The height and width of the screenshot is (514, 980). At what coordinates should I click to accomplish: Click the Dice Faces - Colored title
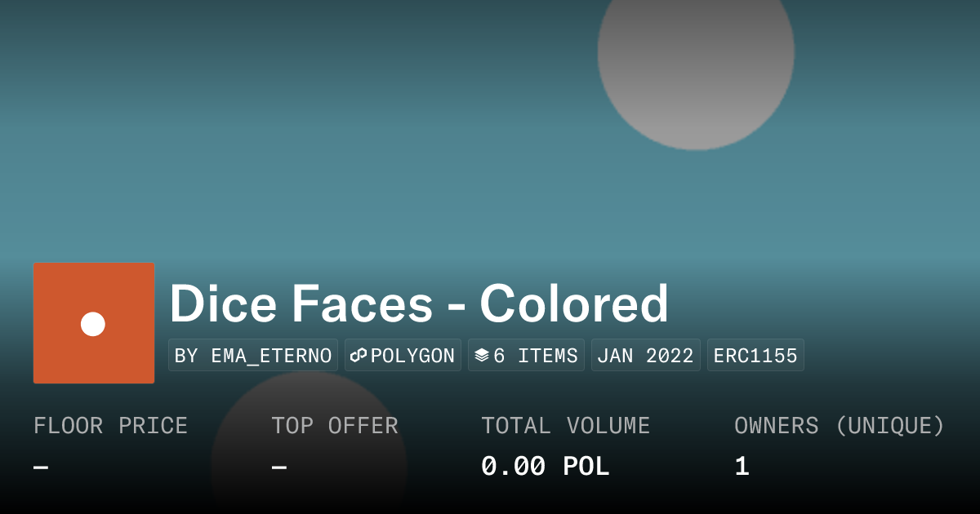419,304
